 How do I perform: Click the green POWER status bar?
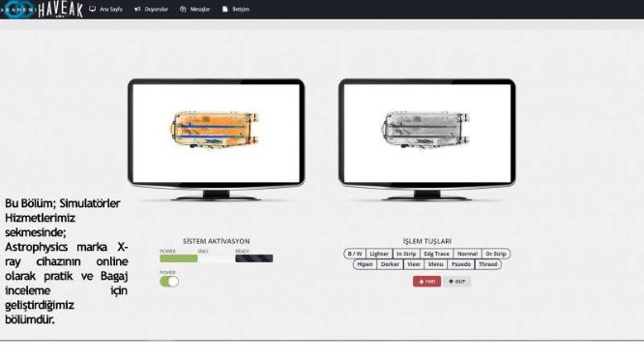[178, 258]
